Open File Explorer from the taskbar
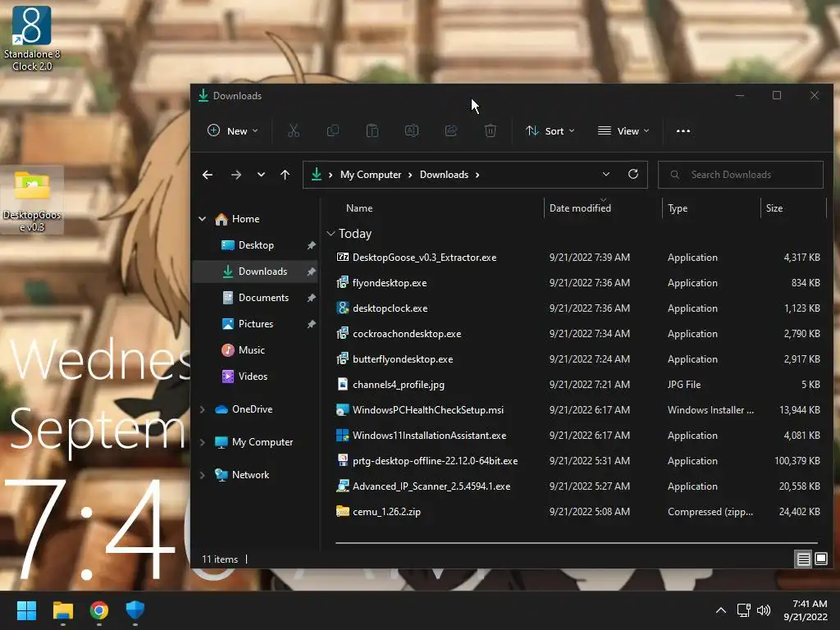Screen dimensions: 840x630 [x=62, y=610]
